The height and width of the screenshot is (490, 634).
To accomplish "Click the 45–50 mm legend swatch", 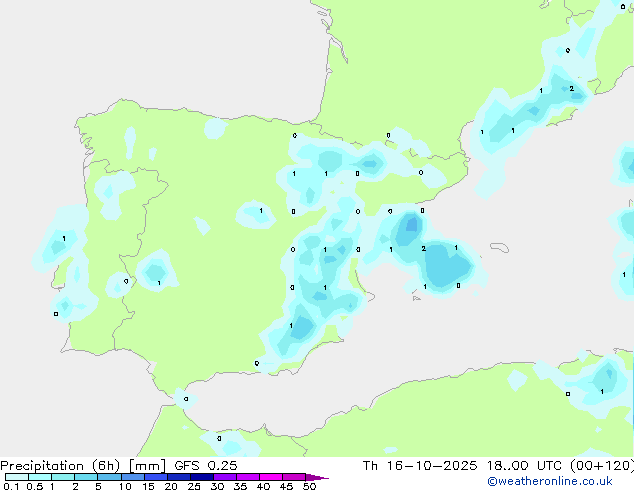I will click(294, 477).
